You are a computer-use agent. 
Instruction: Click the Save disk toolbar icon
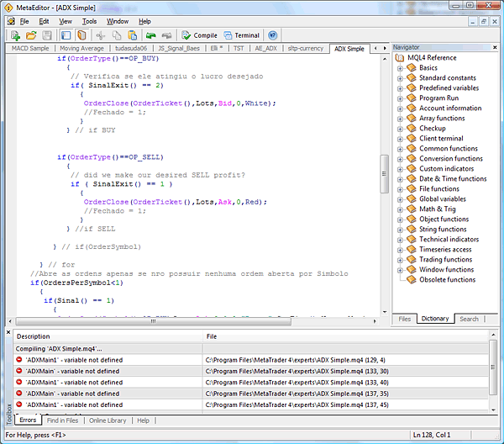[x=46, y=35]
